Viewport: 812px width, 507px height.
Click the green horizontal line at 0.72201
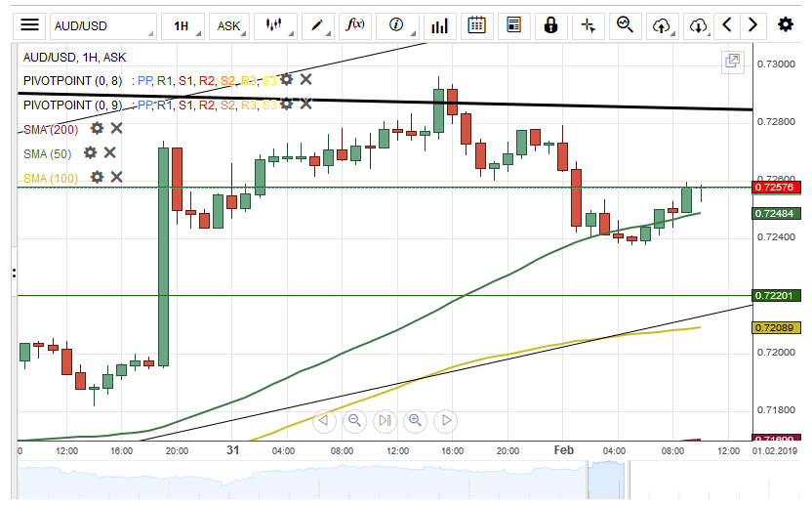(x=384, y=295)
